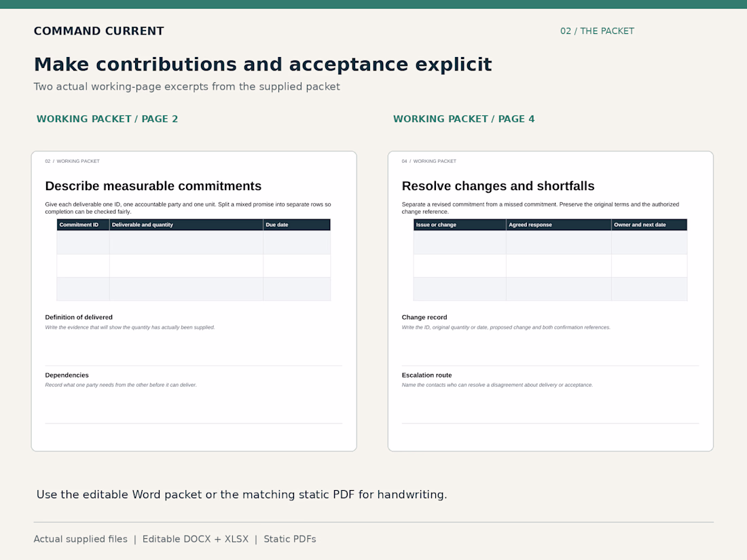The height and width of the screenshot is (560, 747).
Task: Click the "04 / WORKING PACKET" page marker
Action: 429,162
